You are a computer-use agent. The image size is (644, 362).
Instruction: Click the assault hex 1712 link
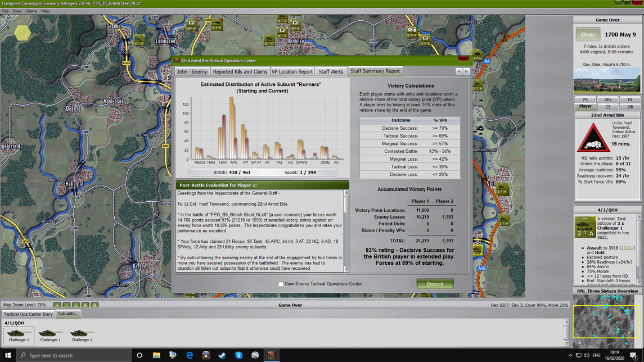[626, 247]
